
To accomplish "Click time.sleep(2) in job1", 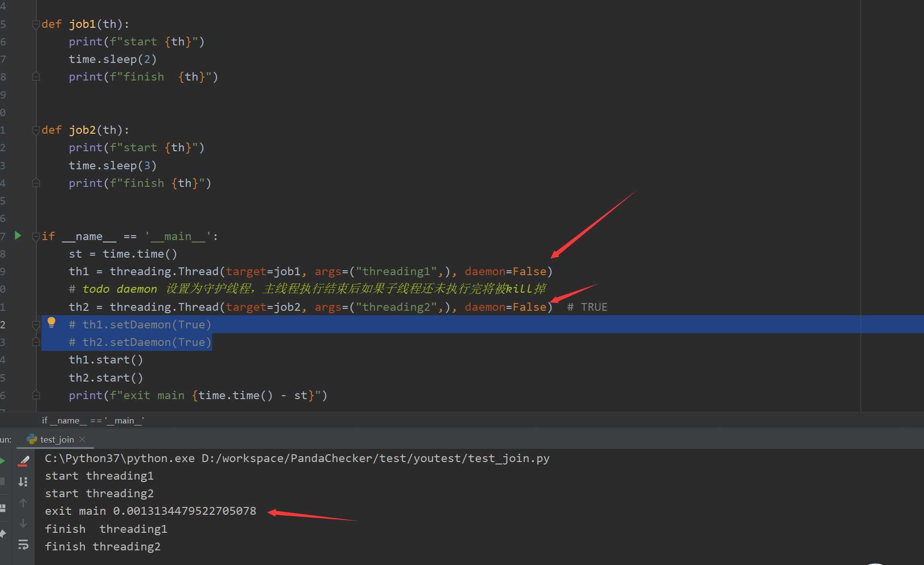I will [x=113, y=59].
